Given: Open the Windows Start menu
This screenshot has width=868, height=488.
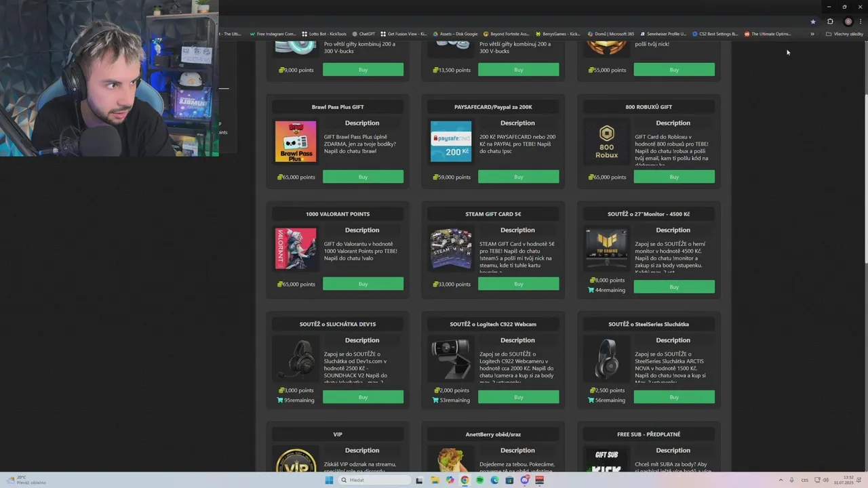Looking at the screenshot, I should (329, 480).
